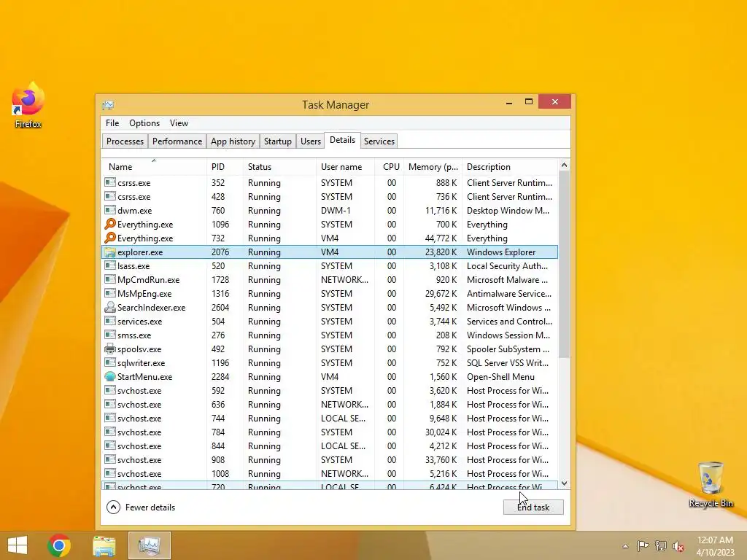Open the File menu

tap(112, 122)
